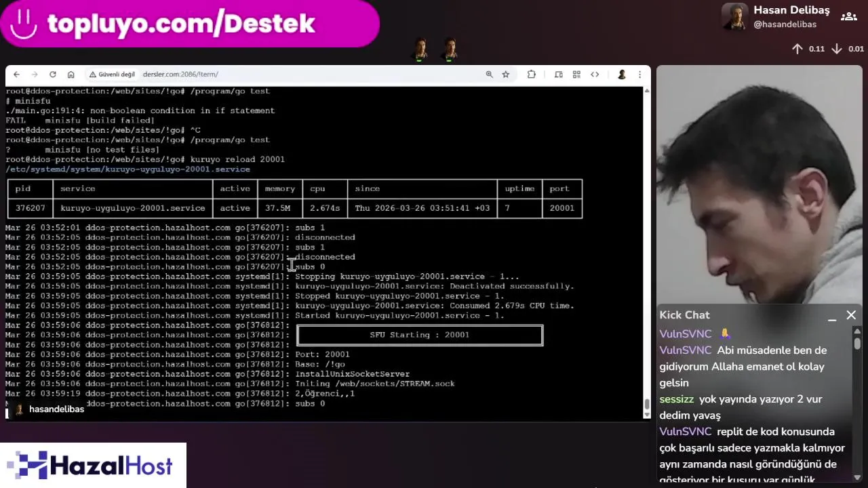868x488 pixels.
Task: Click the code brackets extension icon
Action: pos(595,75)
